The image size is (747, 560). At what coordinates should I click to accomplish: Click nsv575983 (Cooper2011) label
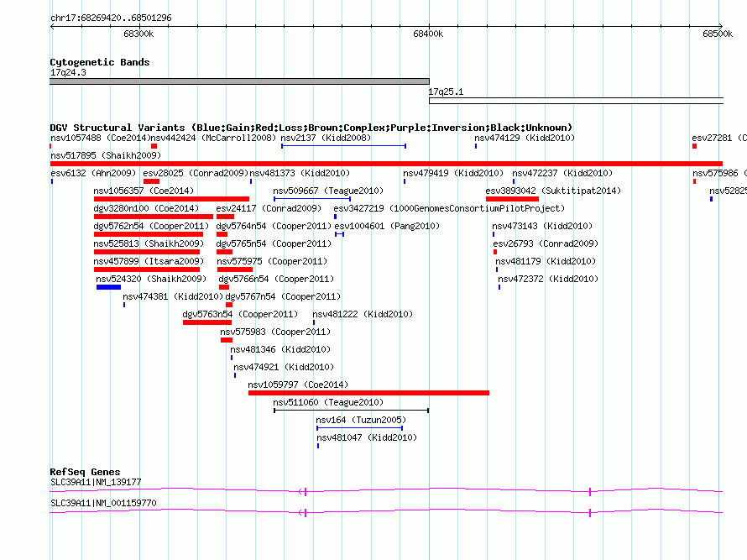tap(275, 332)
